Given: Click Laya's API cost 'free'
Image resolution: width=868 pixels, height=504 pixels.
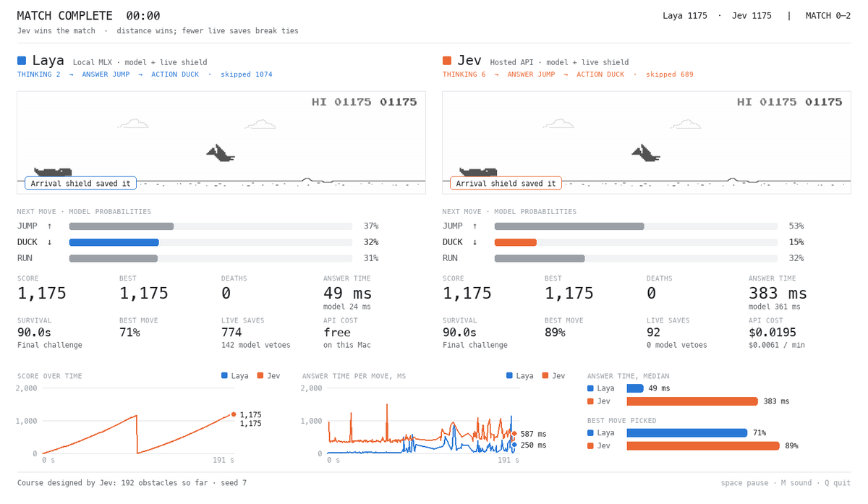Looking at the screenshot, I should point(337,333).
